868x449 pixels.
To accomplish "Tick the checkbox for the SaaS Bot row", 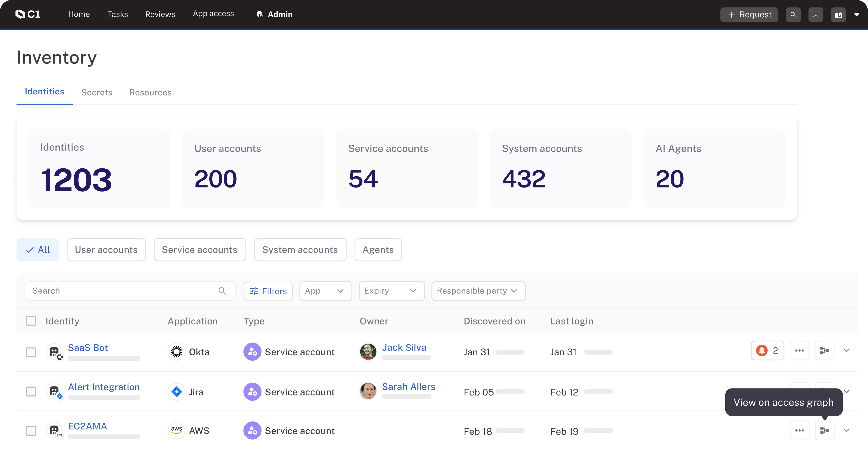I will [x=31, y=352].
